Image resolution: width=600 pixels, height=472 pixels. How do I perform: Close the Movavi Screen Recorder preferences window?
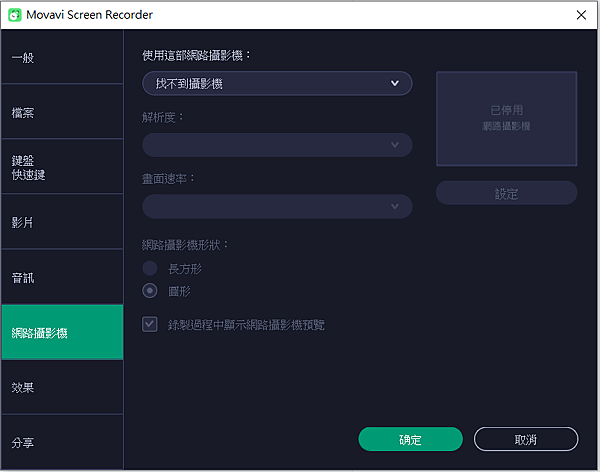pyautogui.click(x=581, y=15)
